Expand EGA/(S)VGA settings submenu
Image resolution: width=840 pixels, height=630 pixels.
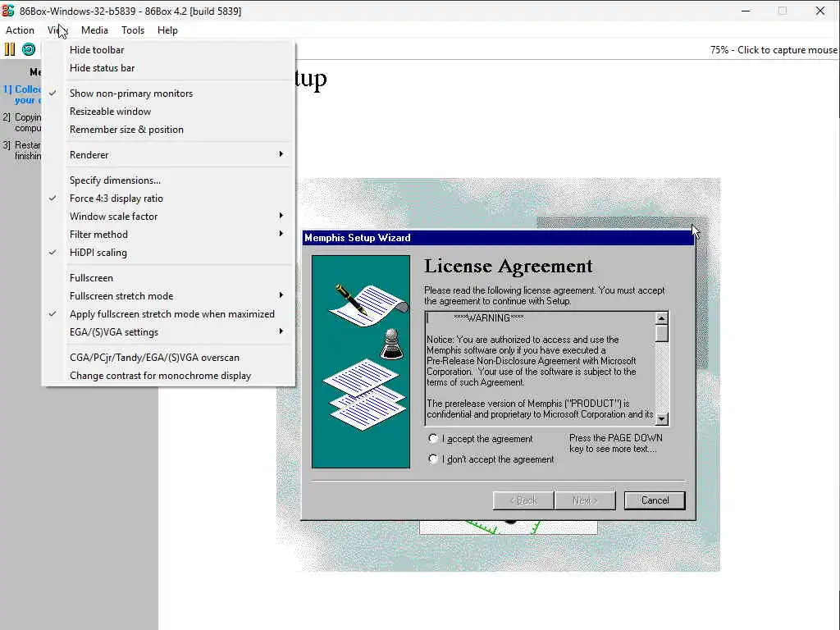168,332
